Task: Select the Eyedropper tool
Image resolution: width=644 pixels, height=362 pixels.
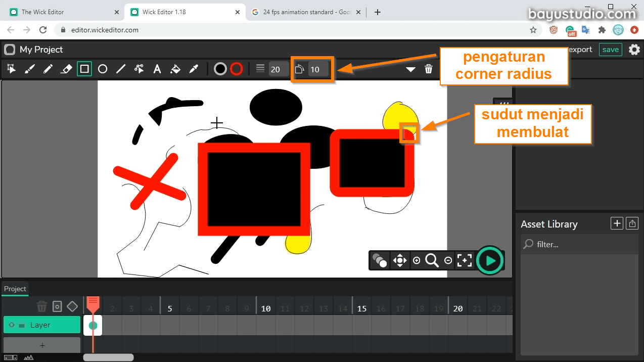Action: click(x=194, y=69)
